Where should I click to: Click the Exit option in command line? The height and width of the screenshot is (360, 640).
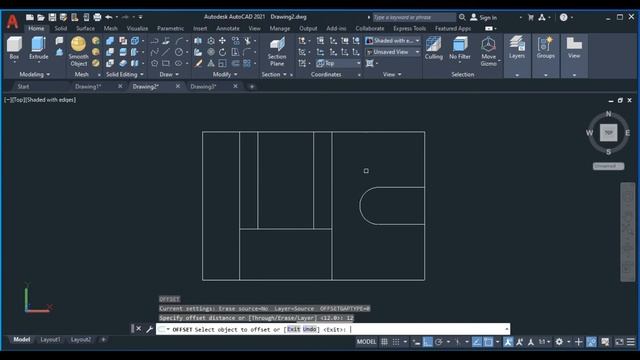click(294, 329)
